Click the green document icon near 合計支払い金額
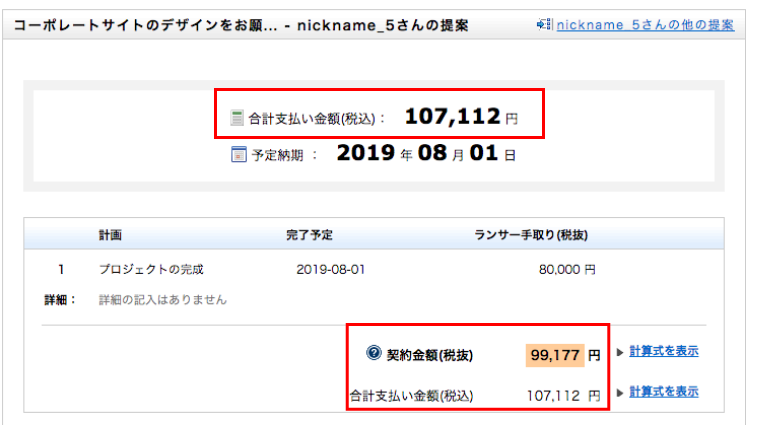 [237, 118]
